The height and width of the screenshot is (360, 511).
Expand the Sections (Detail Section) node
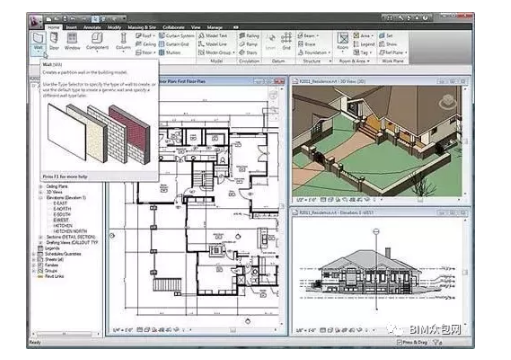click(x=41, y=237)
